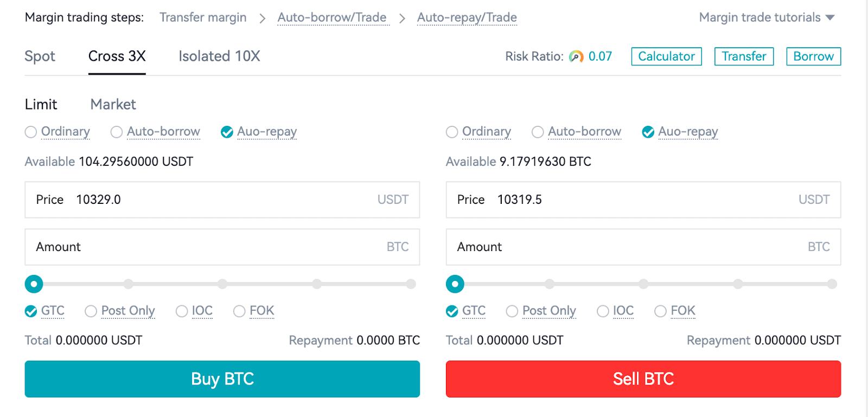Expand Margin trade tutorials dropdown arrow

829,18
